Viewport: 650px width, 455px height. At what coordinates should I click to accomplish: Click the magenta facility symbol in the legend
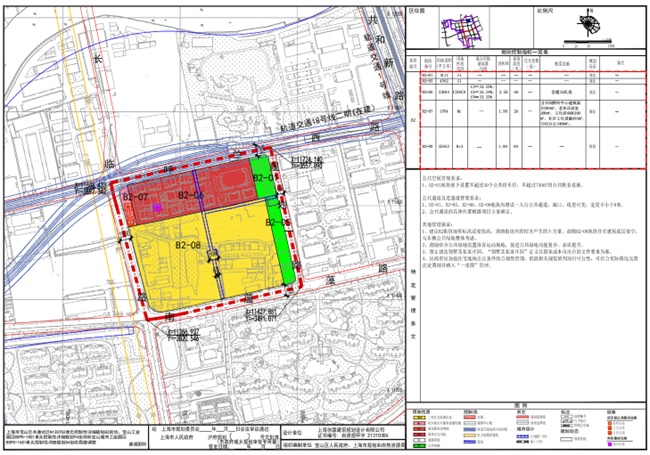[x=609, y=444]
